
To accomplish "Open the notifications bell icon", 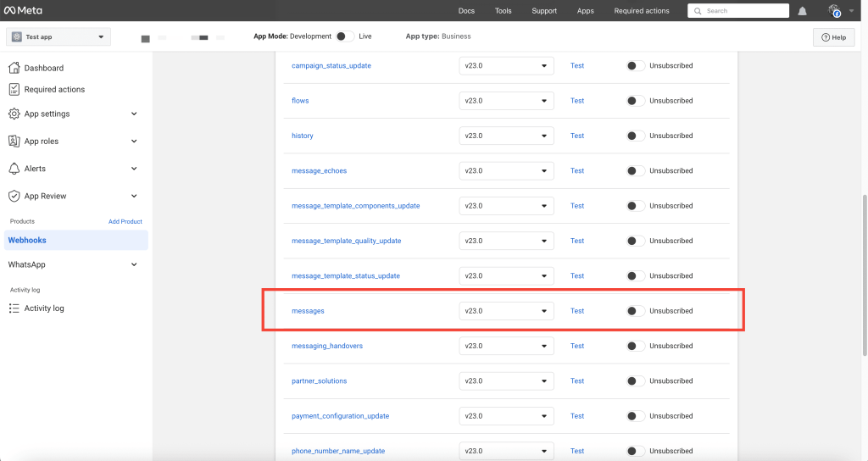I will pyautogui.click(x=802, y=11).
